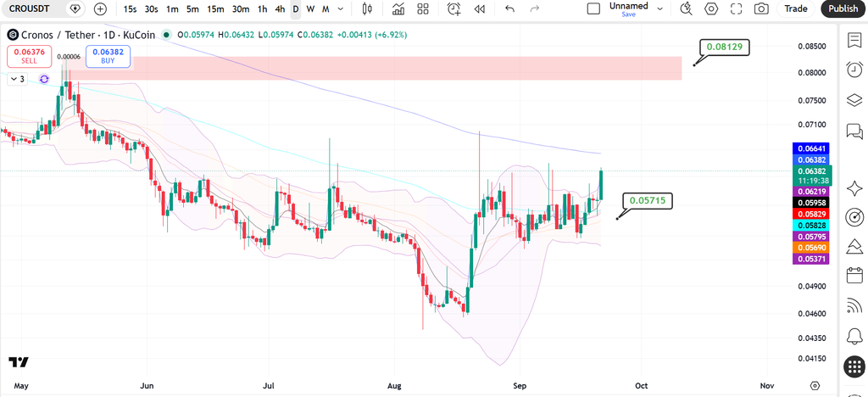Open the news feed signal icon
Image resolution: width=868 pixels, height=397 pixels.
[854, 305]
